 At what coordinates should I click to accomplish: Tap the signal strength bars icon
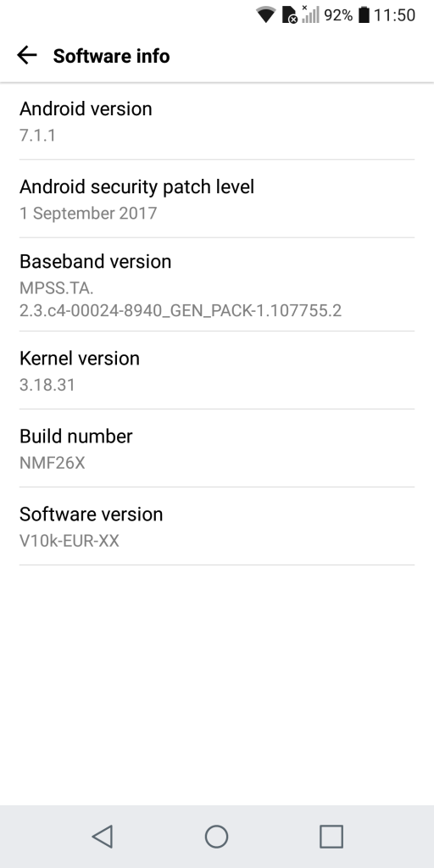[310, 14]
